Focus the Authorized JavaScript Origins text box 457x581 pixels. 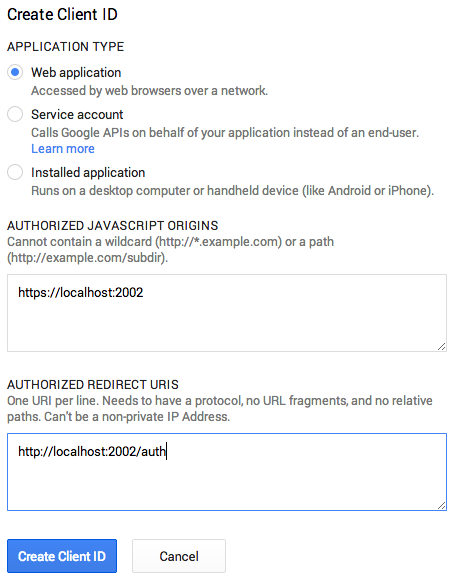coord(227,313)
